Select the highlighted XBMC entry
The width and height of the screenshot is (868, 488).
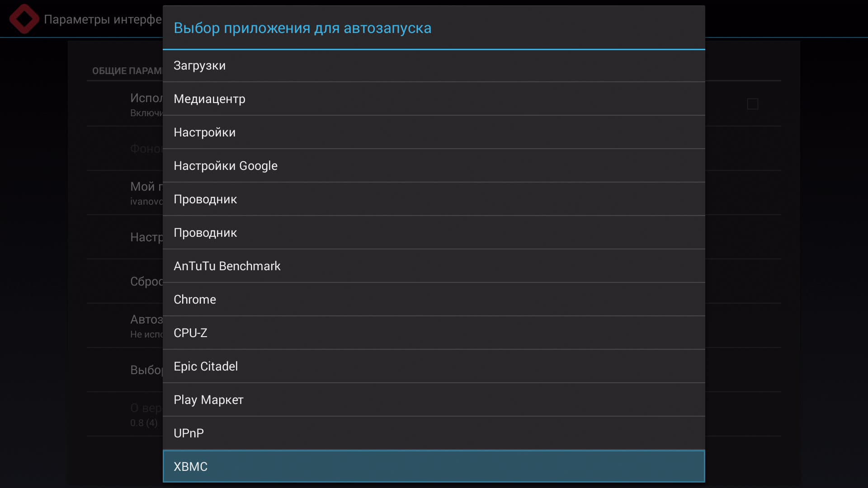433,466
